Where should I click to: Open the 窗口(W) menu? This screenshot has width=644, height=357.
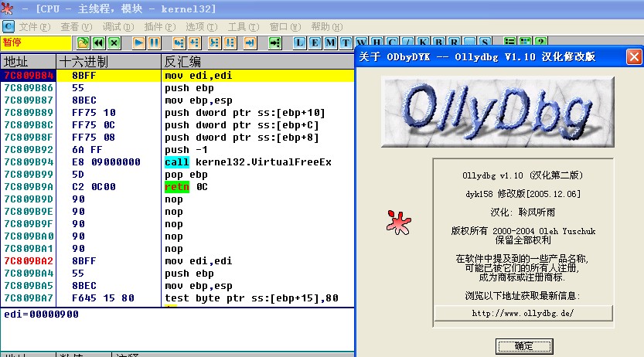tap(285, 27)
